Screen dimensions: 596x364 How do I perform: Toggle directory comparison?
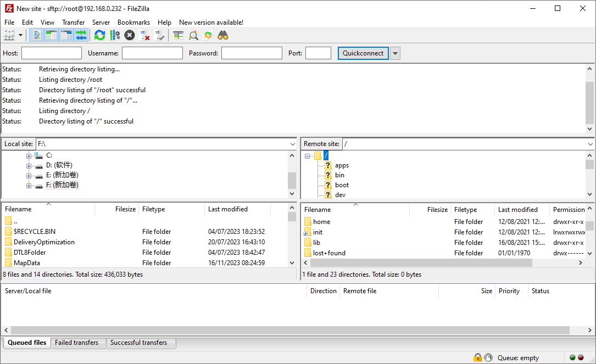193,35
